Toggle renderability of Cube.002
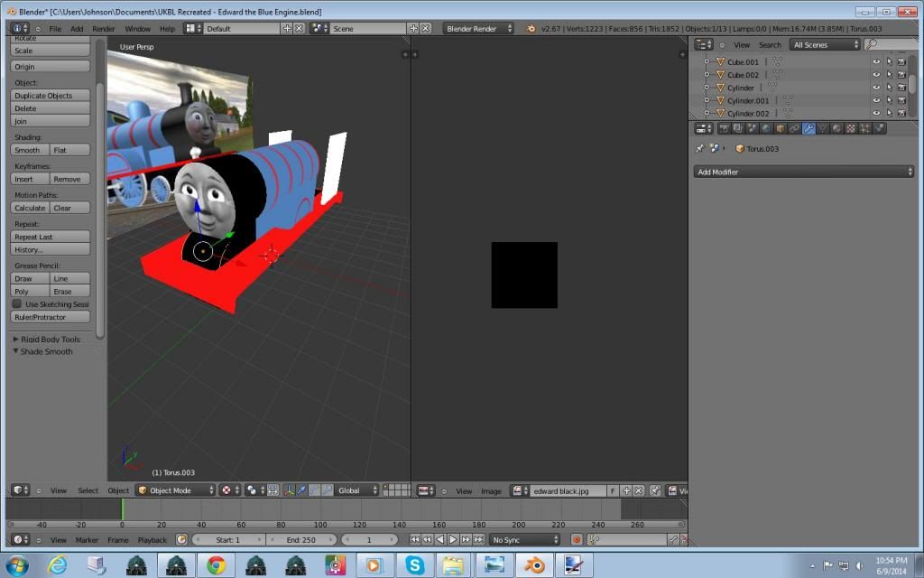Image resolution: width=924 pixels, height=578 pixels. pos(901,75)
